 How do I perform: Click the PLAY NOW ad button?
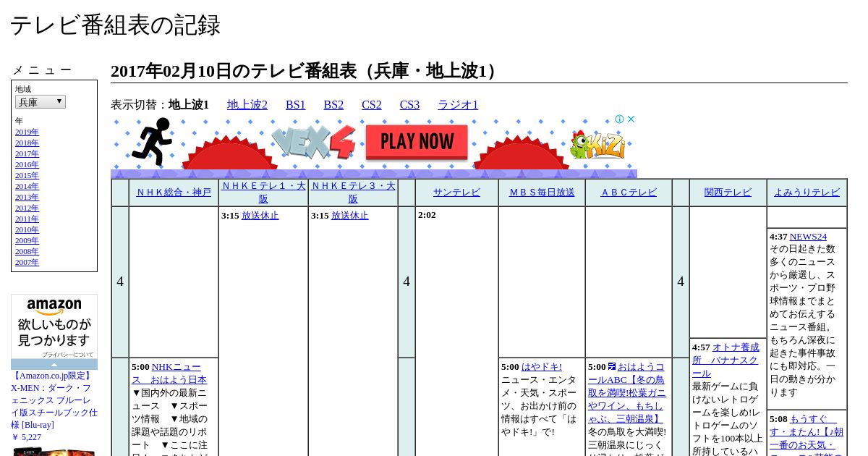click(417, 142)
